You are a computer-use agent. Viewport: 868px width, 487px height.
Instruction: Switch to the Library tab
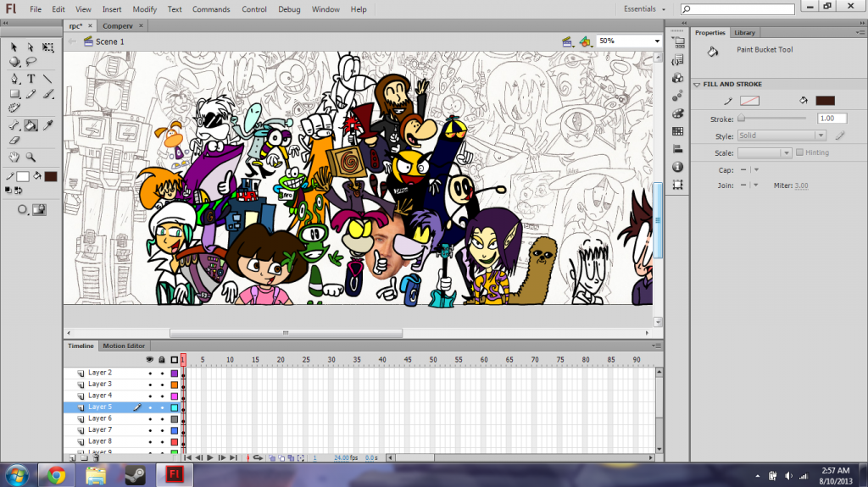(744, 33)
